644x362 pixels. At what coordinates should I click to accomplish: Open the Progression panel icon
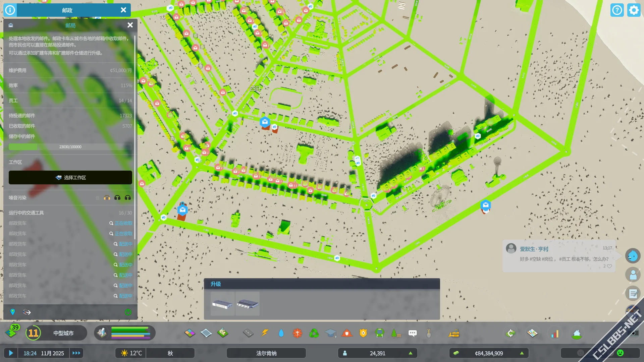click(x=511, y=333)
